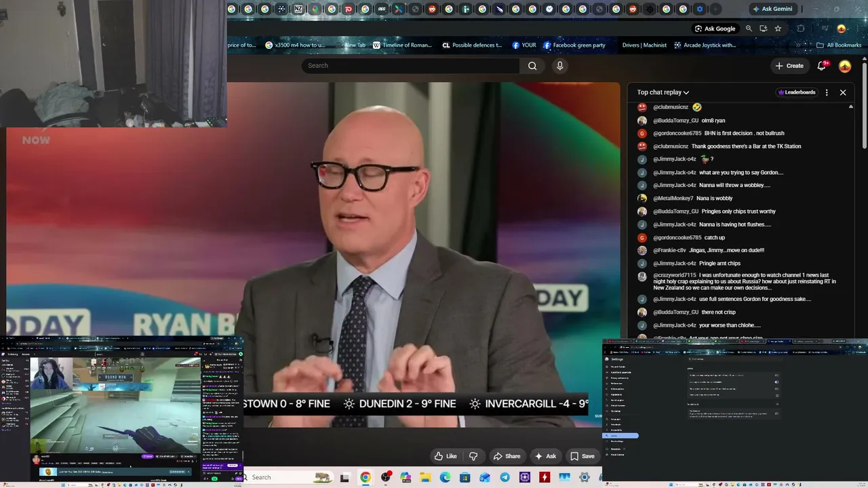Click Ask Google in the address bar
The width and height of the screenshot is (868, 488).
(x=715, y=28)
